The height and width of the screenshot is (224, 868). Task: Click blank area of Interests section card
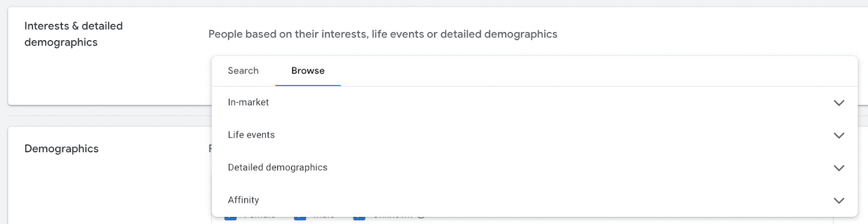click(x=108, y=82)
